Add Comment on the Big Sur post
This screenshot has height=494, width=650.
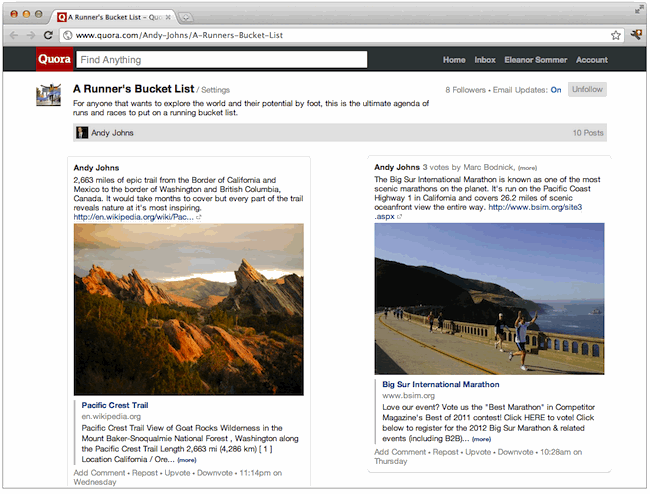pos(400,452)
